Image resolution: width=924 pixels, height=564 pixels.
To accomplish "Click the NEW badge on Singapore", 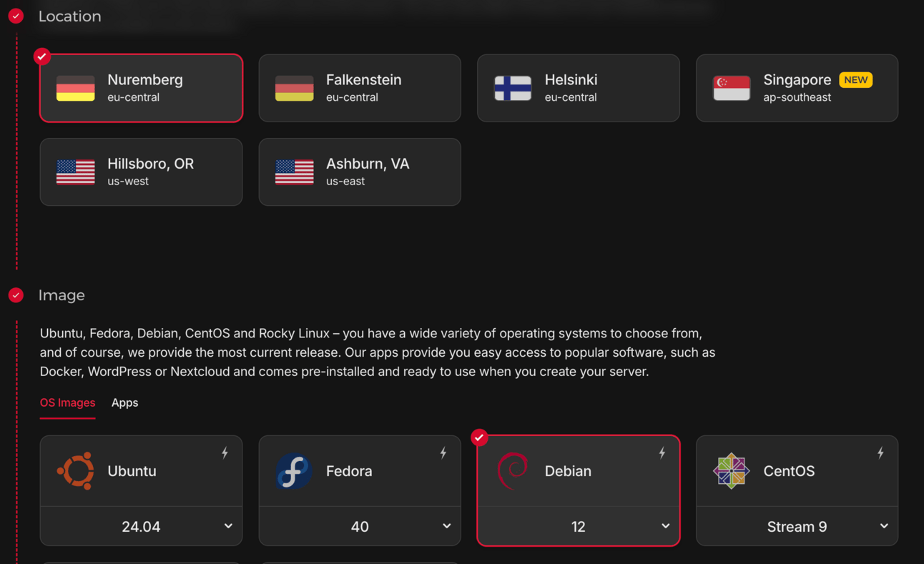I will [x=855, y=79].
